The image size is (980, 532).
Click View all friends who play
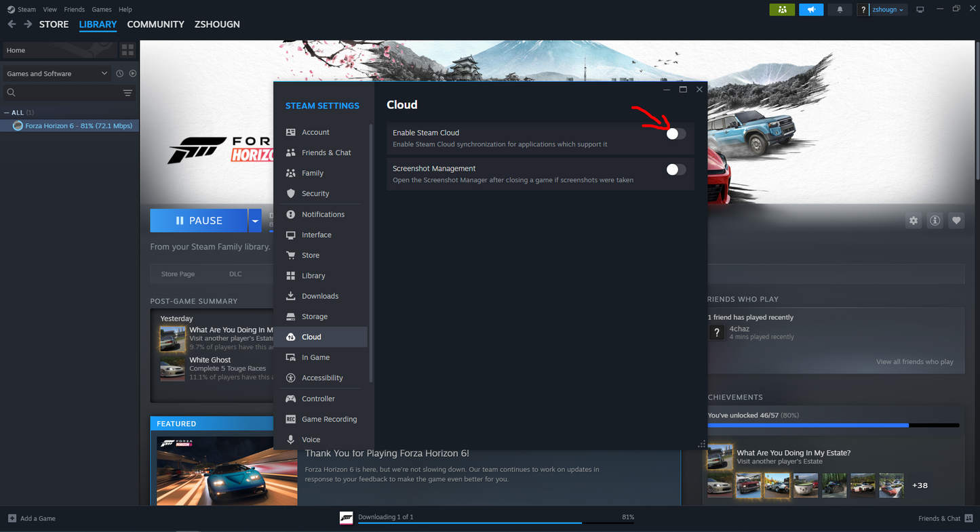914,362
